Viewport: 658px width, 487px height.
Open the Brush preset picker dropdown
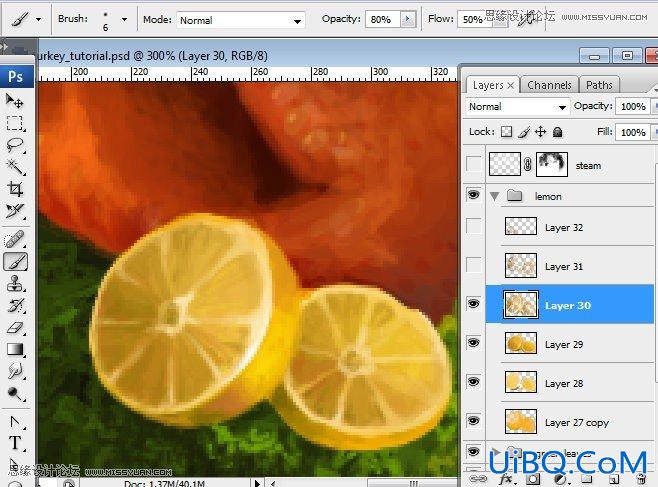tap(124, 19)
